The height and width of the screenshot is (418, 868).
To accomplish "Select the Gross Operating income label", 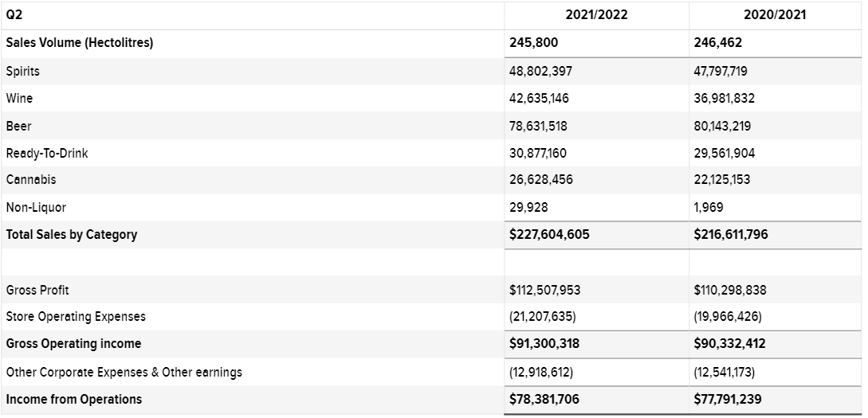I will [73, 343].
